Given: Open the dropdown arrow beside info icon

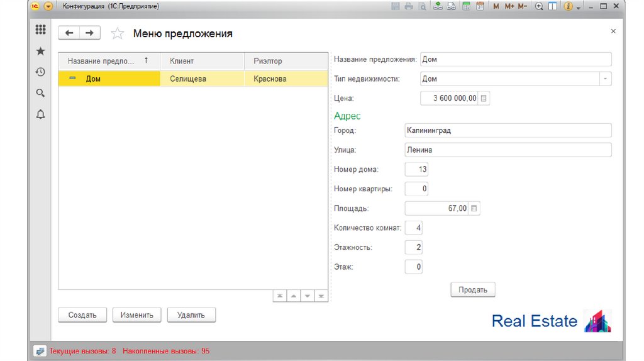Looking at the screenshot, I should coord(578,7).
